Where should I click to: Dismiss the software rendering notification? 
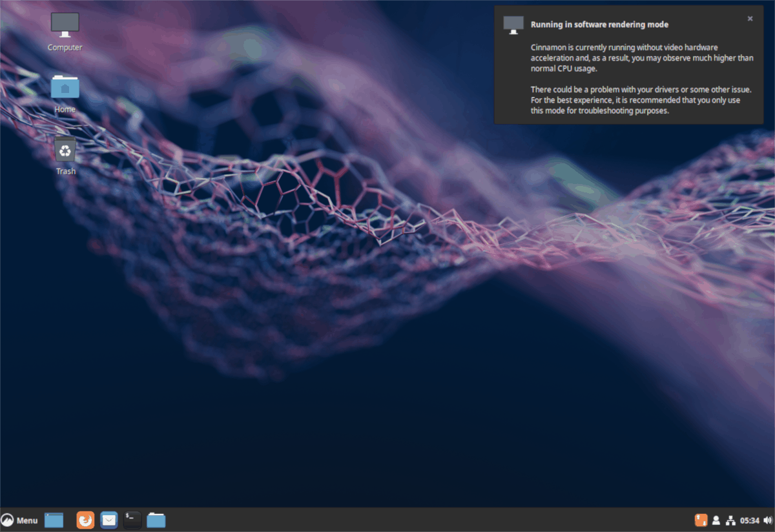click(750, 19)
